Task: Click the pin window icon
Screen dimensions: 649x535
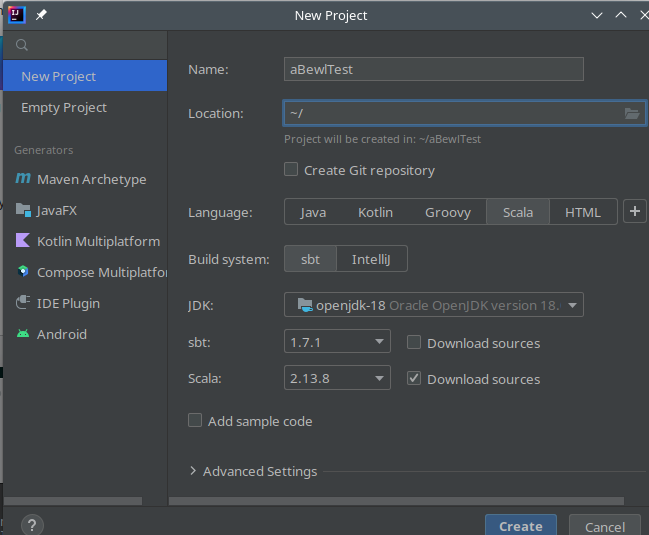Action: click(41, 15)
